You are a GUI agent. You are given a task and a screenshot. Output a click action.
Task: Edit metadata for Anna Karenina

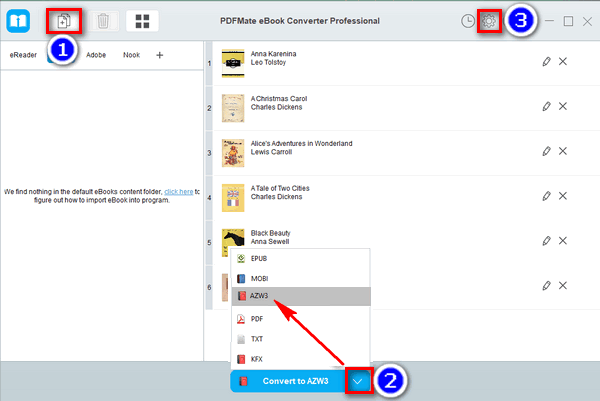pyautogui.click(x=546, y=61)
